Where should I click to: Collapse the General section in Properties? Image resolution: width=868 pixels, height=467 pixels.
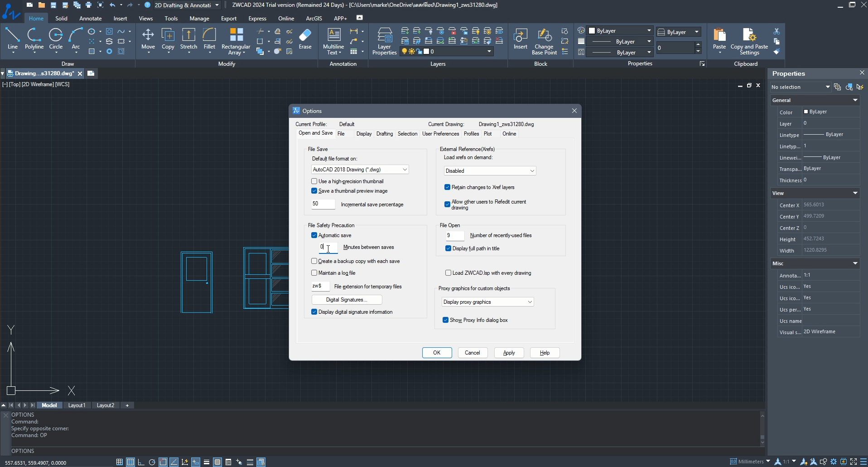point(855,100)
